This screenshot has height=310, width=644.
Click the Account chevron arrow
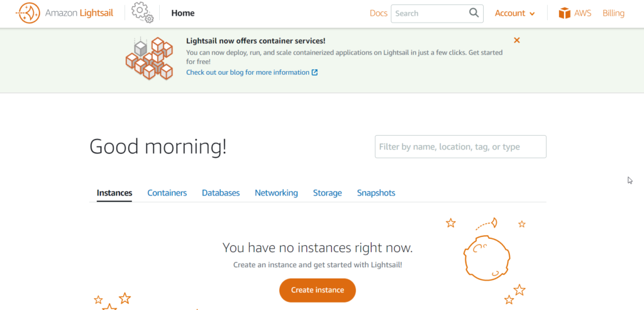click(x=532, y=14)
